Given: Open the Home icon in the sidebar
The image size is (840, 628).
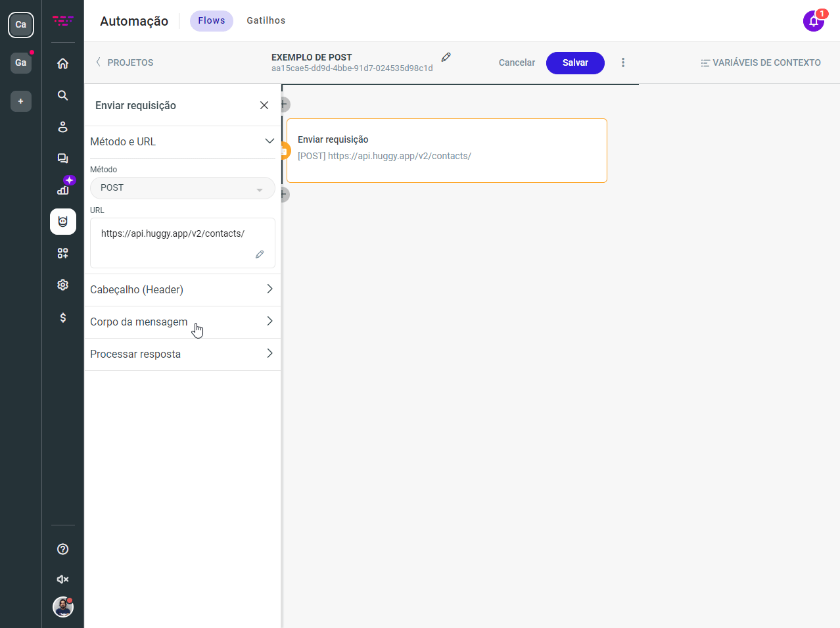Looking at the screenshot, I should 62,64.
